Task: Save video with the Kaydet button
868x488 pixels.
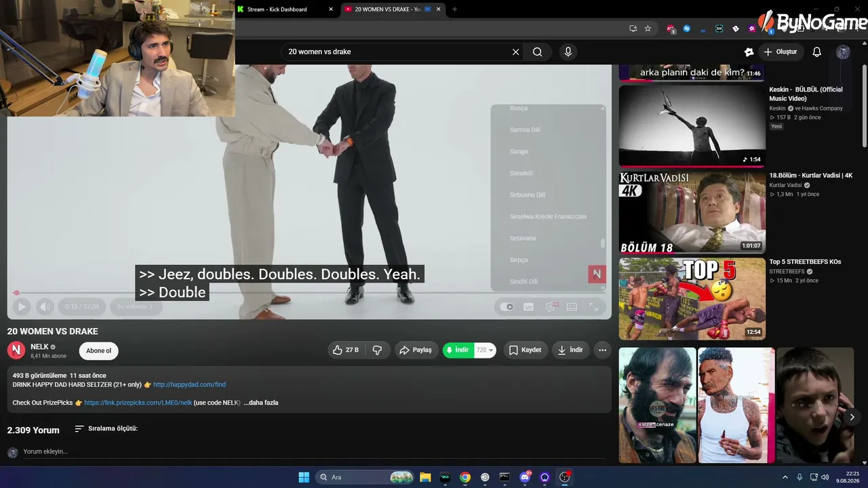Action: tap(526, 350)
